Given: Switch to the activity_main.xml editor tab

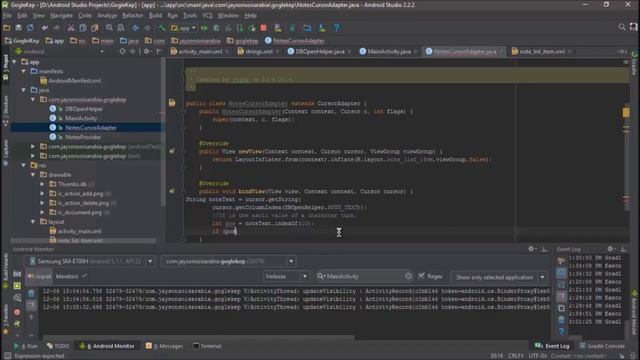Looking at the screenshot, I should coord(200,51).
